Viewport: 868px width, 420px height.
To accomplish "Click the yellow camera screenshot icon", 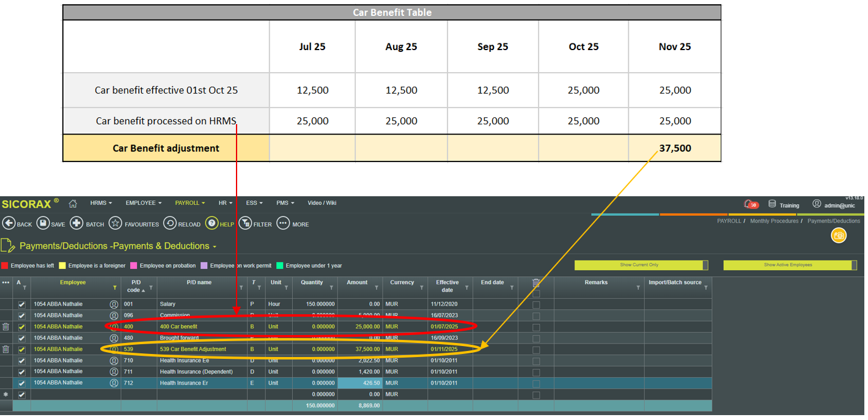I will point(839,235).
